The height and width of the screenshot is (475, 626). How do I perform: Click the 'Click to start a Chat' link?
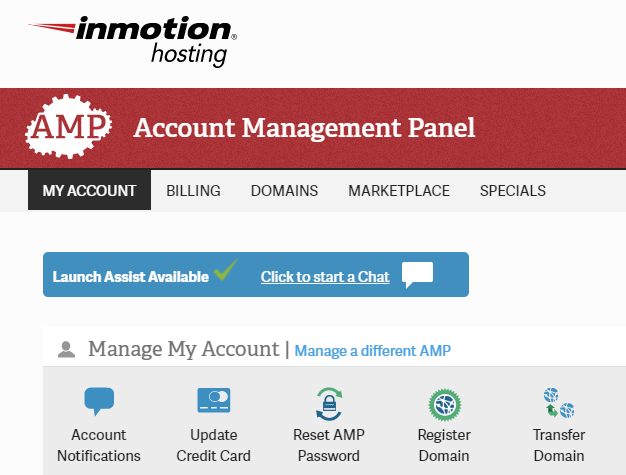tap(325, 277)
